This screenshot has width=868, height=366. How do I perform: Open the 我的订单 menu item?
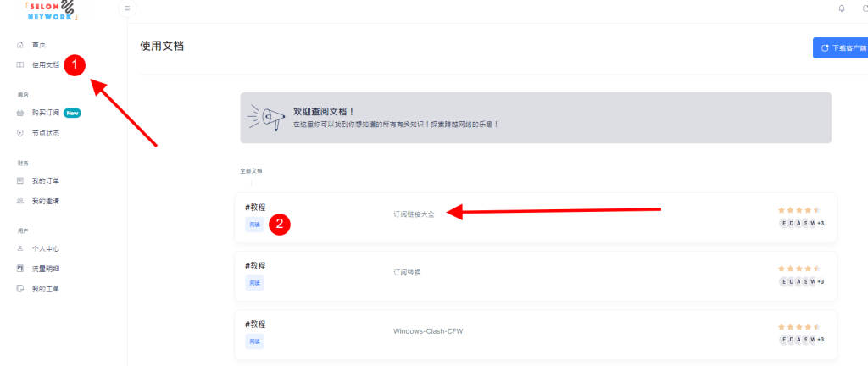46,180
